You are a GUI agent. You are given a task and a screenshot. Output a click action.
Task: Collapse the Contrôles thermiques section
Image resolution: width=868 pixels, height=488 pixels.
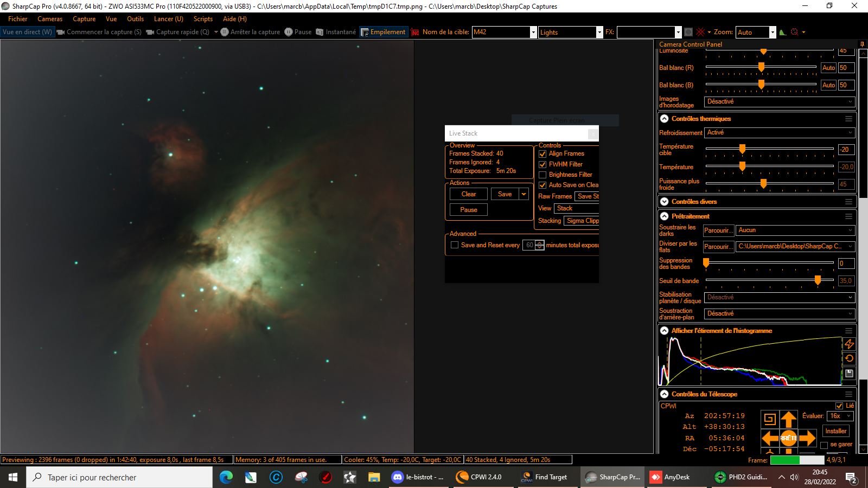tap(664, 119)
